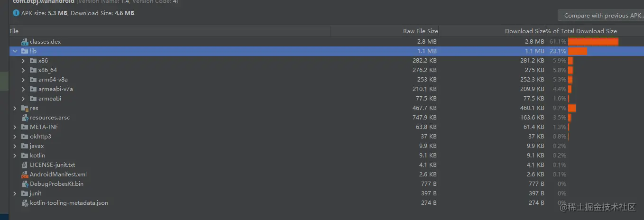Click the res folder icon
Viewport: 644px width, 220px height.
25,108
